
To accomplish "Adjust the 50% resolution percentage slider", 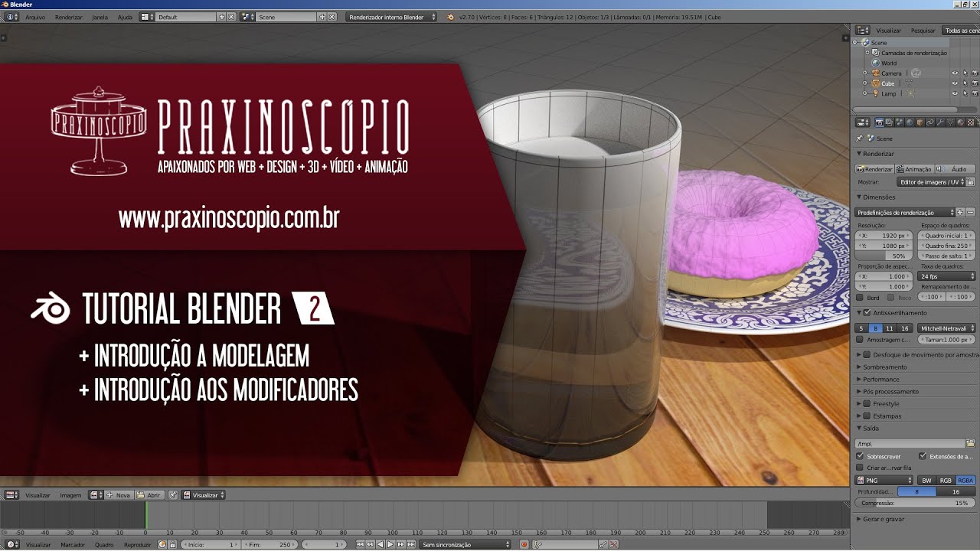I will (x=884, y=256).
